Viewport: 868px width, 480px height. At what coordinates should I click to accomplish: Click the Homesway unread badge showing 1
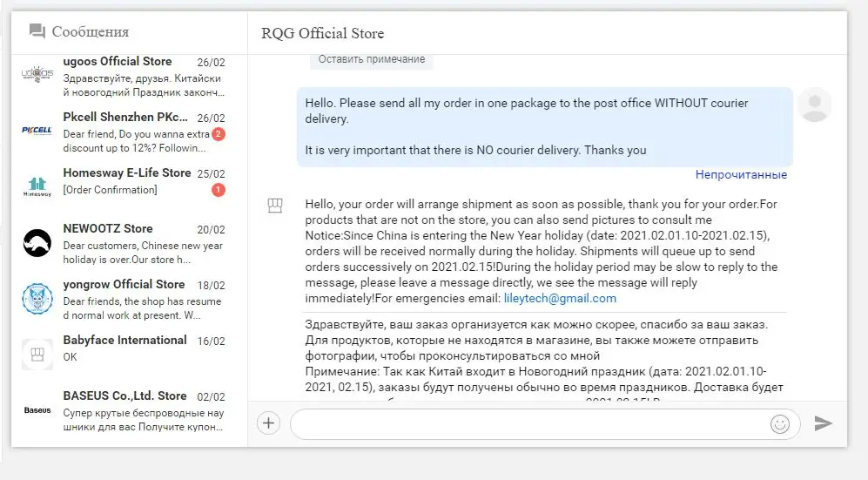(219, 190)
